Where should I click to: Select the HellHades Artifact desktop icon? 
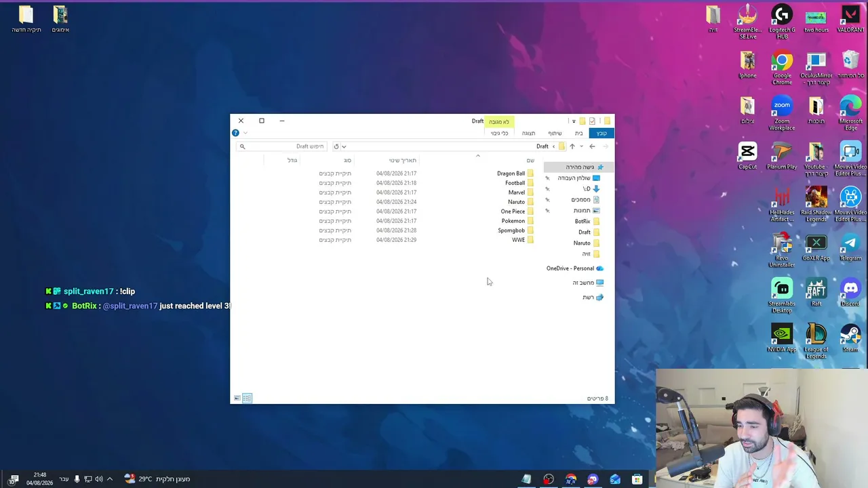click(782, 205)
